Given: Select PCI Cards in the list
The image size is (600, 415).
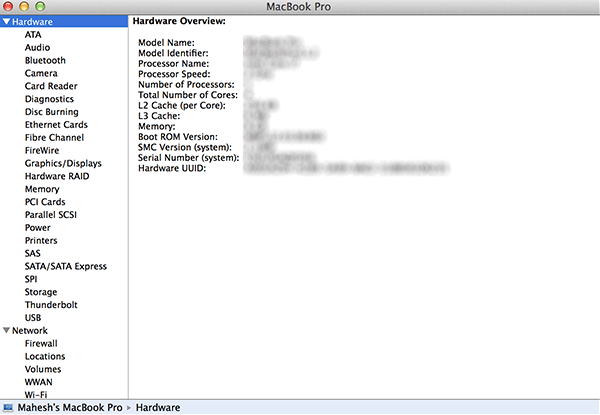Looking at the screenshot, I should pos(45,202).
